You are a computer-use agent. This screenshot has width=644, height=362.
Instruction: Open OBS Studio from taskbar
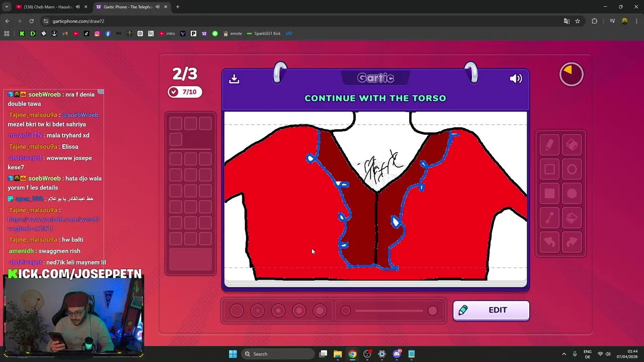click(x=367, y=354)
